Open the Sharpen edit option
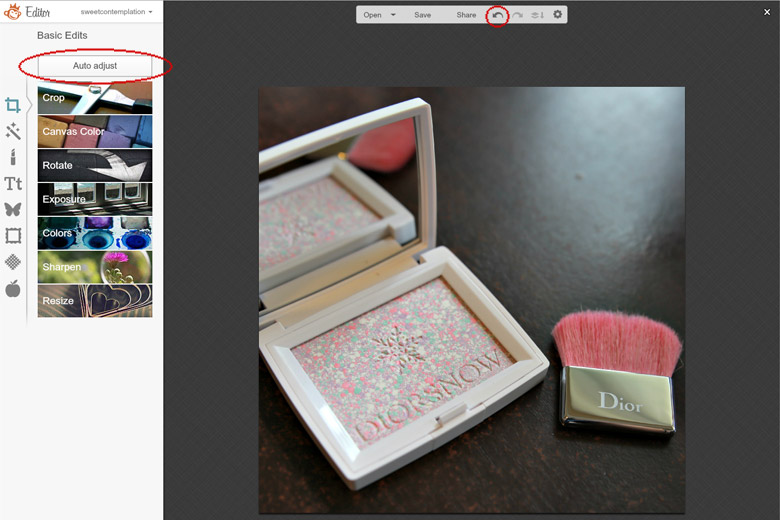 tap(95, 267)
